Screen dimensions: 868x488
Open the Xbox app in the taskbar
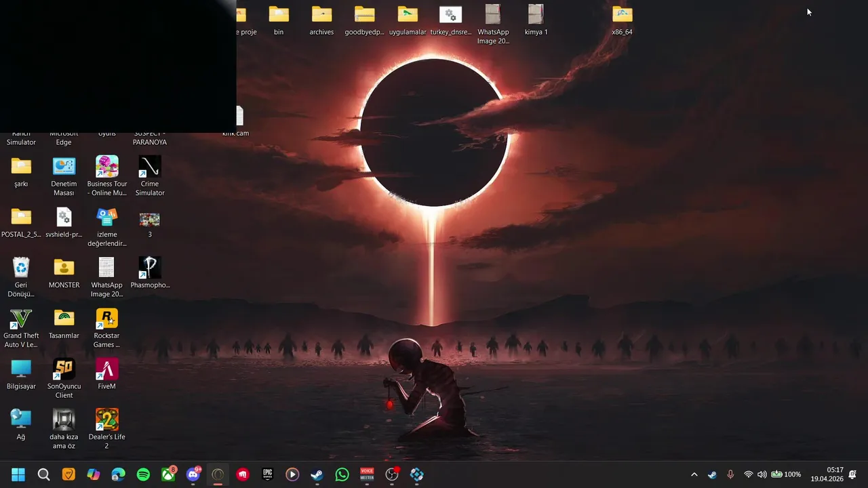coord(168,474)
